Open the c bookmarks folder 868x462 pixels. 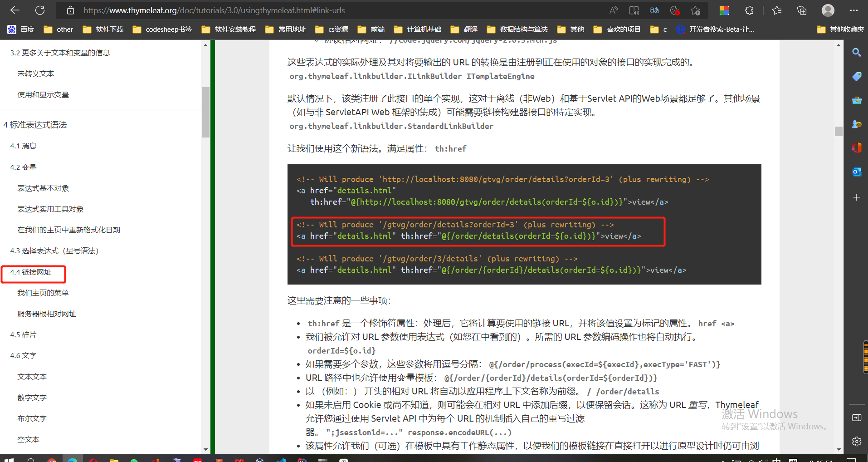[659, 29]
